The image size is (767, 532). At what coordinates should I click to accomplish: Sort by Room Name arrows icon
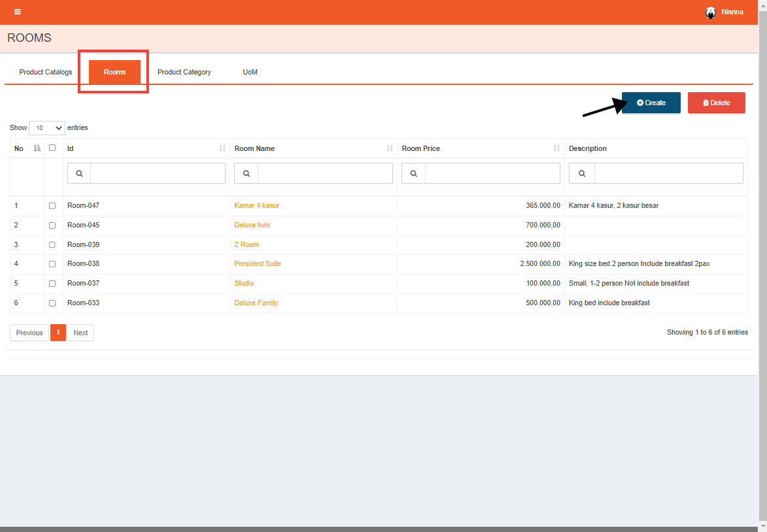[390, 148]
